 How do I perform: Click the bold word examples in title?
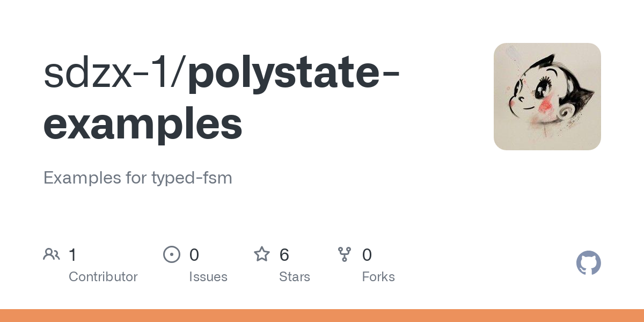coord(143,123)
